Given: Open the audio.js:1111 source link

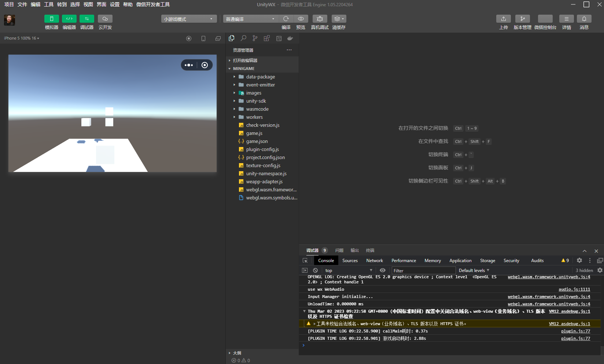Looking at the screenshot, I should (574, 289).
